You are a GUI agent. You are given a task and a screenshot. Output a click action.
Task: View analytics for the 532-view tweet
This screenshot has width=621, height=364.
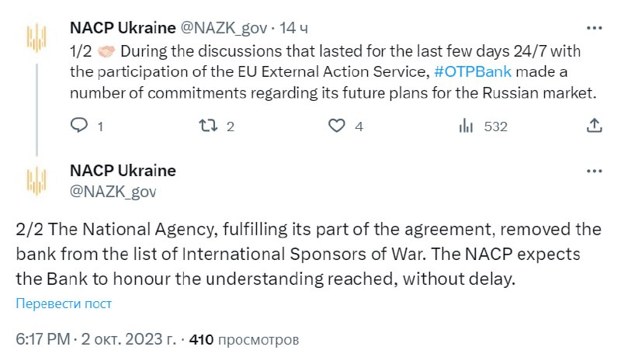click(467, 126)
